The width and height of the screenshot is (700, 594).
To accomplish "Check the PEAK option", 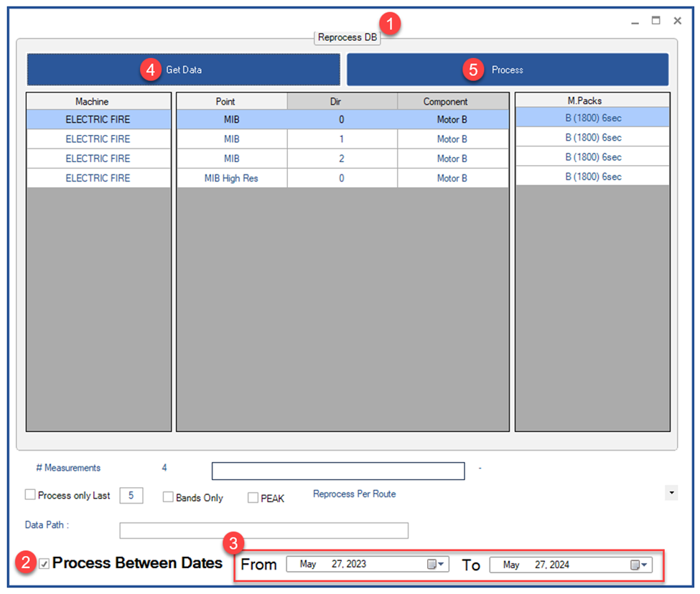I will click(x=253, y=497).
